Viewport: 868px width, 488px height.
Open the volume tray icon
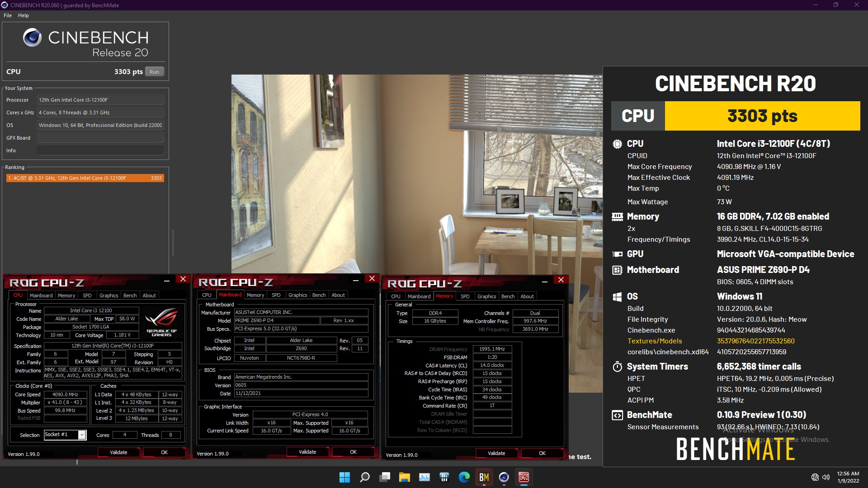coord(826,477)
